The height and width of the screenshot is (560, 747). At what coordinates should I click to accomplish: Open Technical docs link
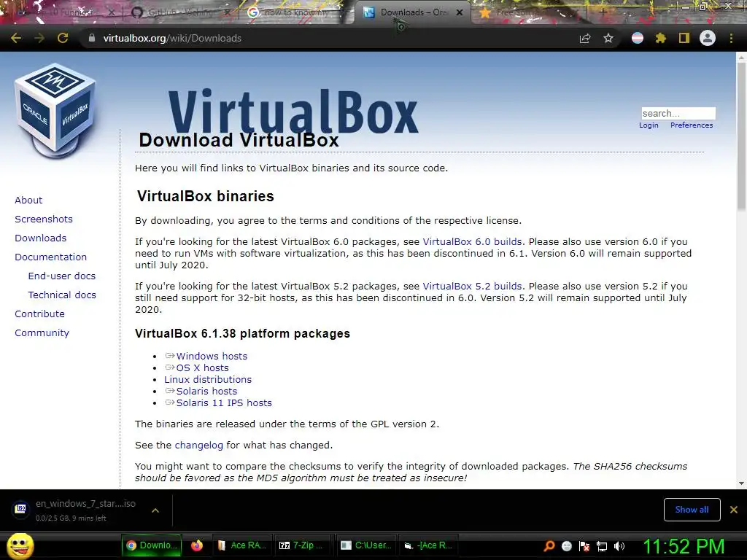62,295
